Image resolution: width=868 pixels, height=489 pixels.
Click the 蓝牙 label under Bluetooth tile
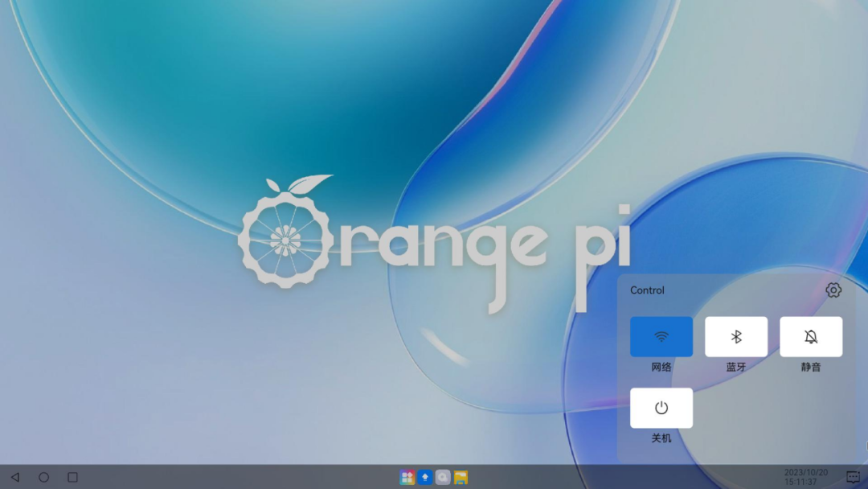click(x=735, y=368)
